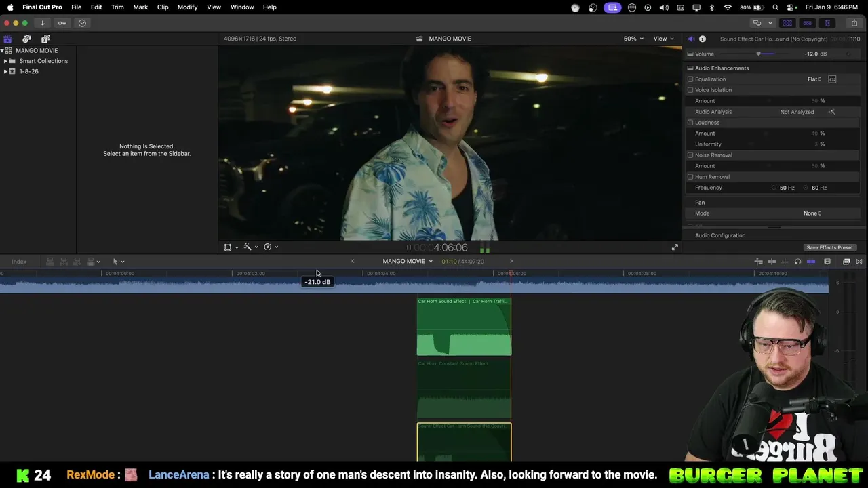Click the Share export icon
Screen dimensions: 868x488
coord(854,23)
